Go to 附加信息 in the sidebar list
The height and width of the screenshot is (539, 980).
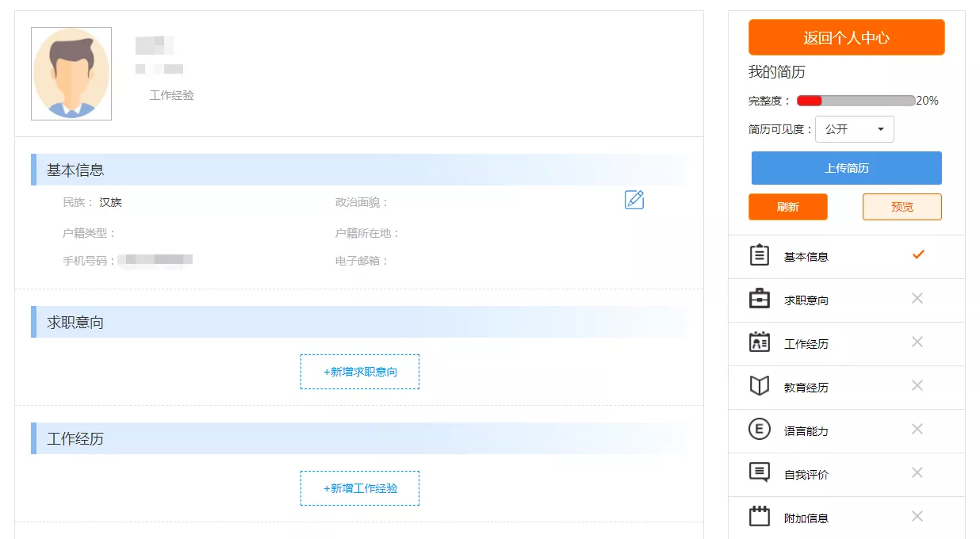[x=847, y=518]
